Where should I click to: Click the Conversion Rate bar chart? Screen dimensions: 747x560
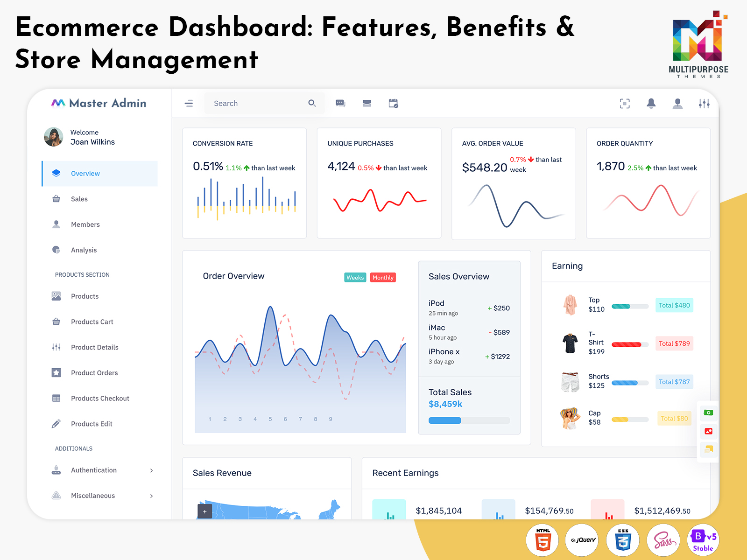click(246, 198)
